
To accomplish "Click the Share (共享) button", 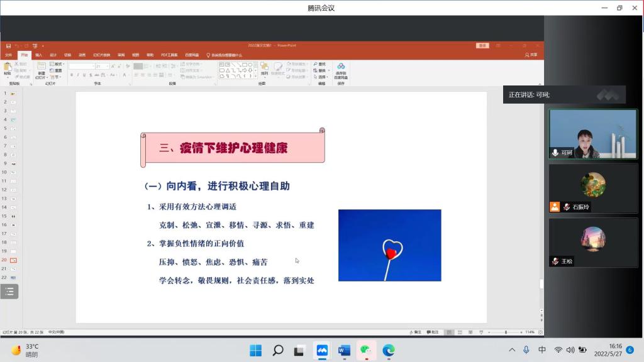I will click(x=531, y=55).
